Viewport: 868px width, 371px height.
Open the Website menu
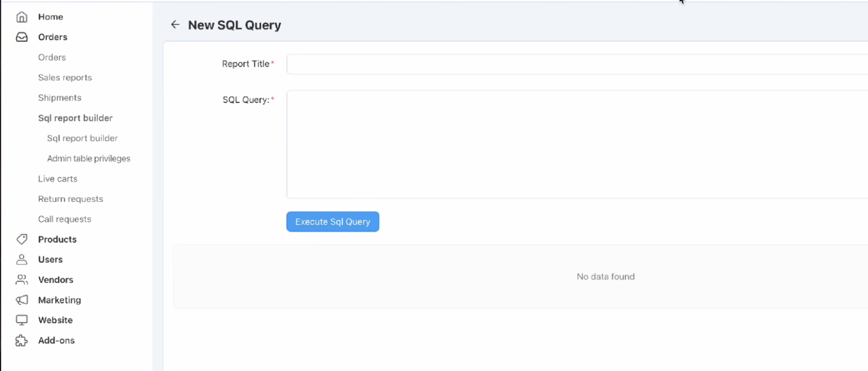[x=55, y=320]
